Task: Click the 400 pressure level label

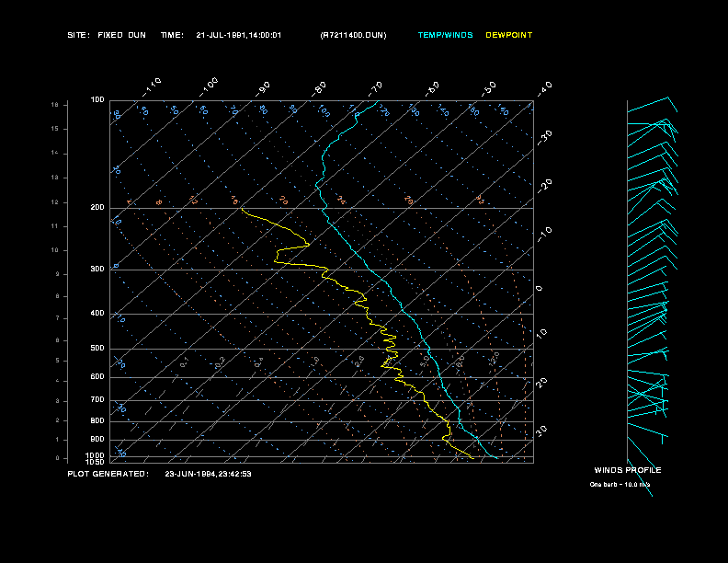Action: coord(97,313)
